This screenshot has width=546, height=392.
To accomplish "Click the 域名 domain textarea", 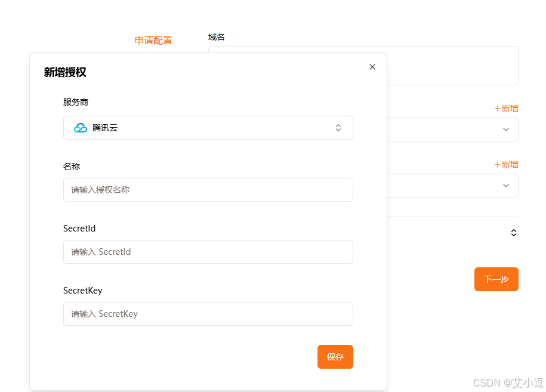I will pos(452,66).
